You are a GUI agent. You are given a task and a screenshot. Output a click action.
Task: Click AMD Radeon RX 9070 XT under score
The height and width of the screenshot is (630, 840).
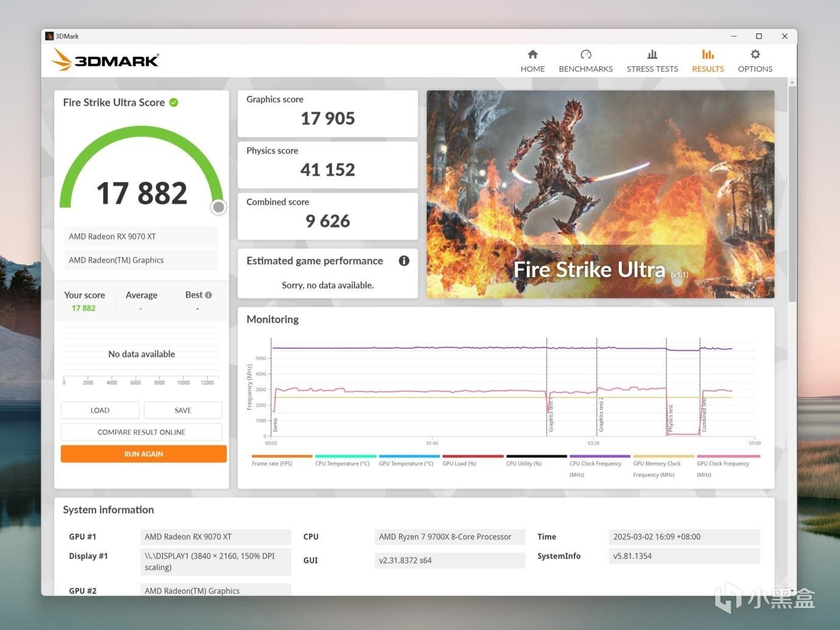pos(141,236)
